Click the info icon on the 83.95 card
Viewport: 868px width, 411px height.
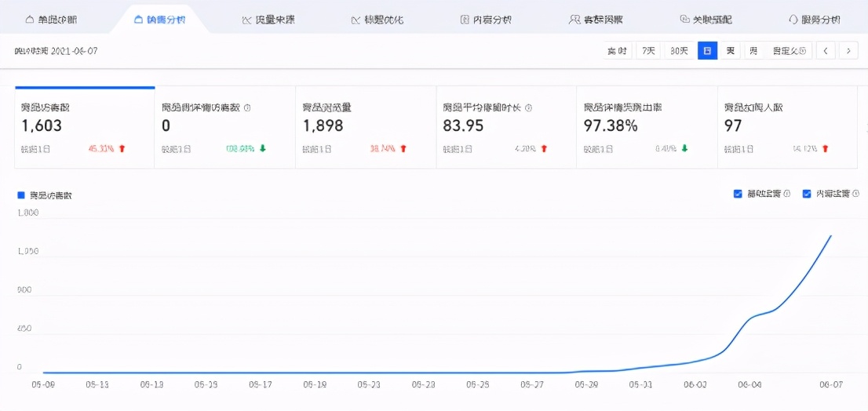[x=529, y=108]
